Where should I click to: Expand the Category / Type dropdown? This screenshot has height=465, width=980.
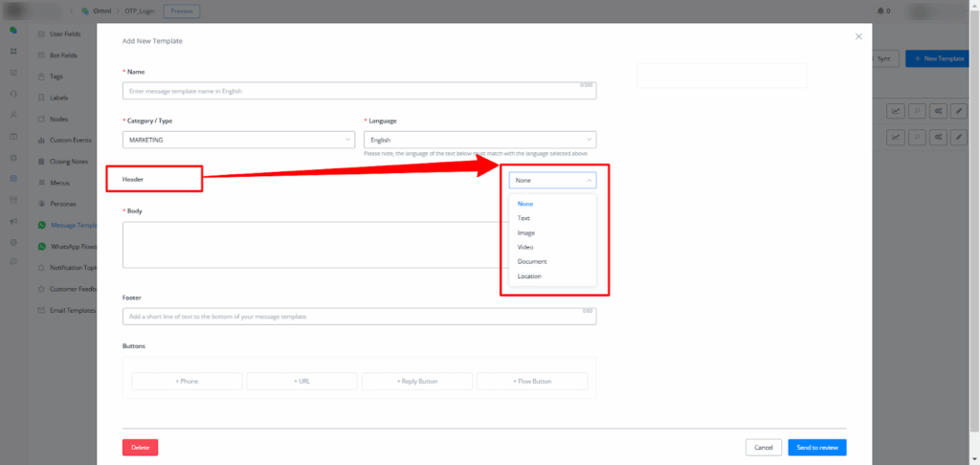(238, 140)
